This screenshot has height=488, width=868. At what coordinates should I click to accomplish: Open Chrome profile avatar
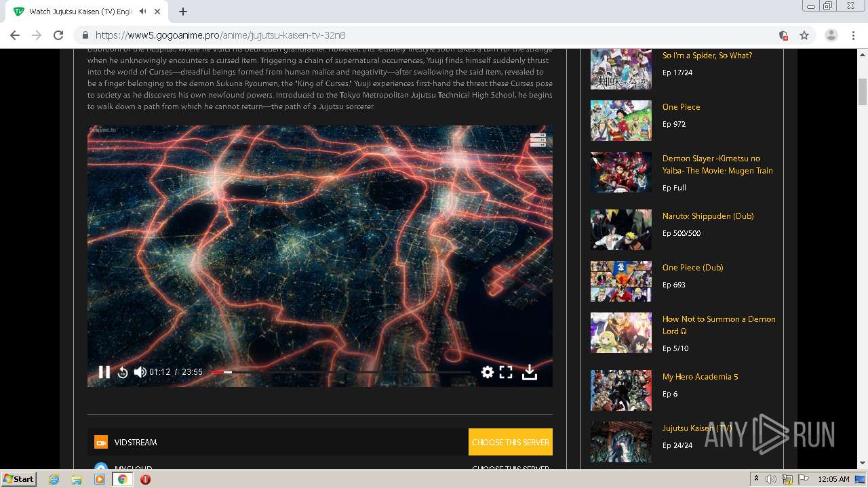(x=831, y=35)
